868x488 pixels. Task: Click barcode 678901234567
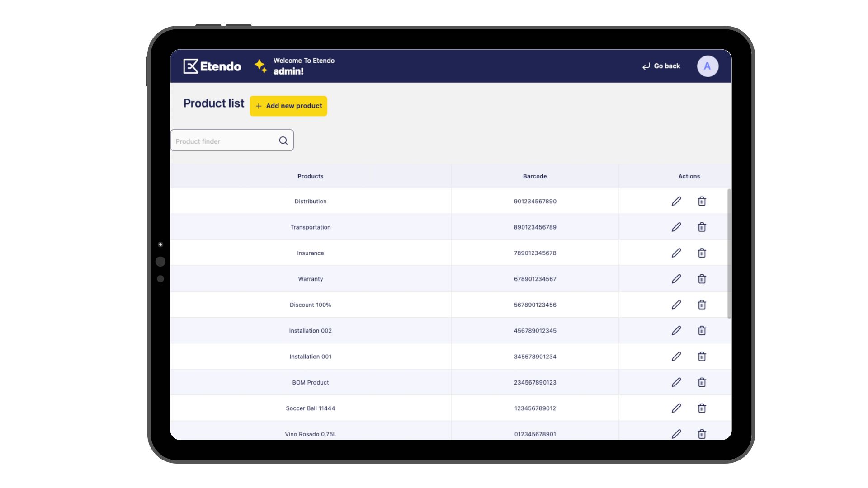tap(535, 279)
